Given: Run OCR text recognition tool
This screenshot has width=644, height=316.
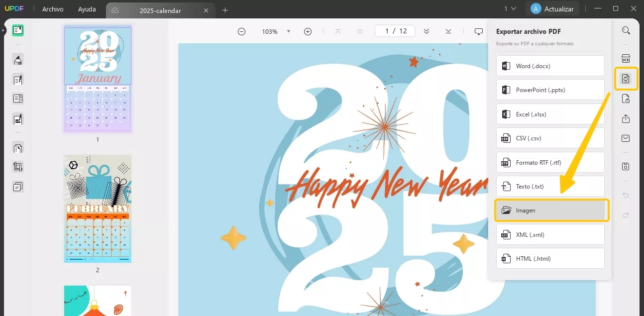Looking at the screenshot, I should [626, 59].
